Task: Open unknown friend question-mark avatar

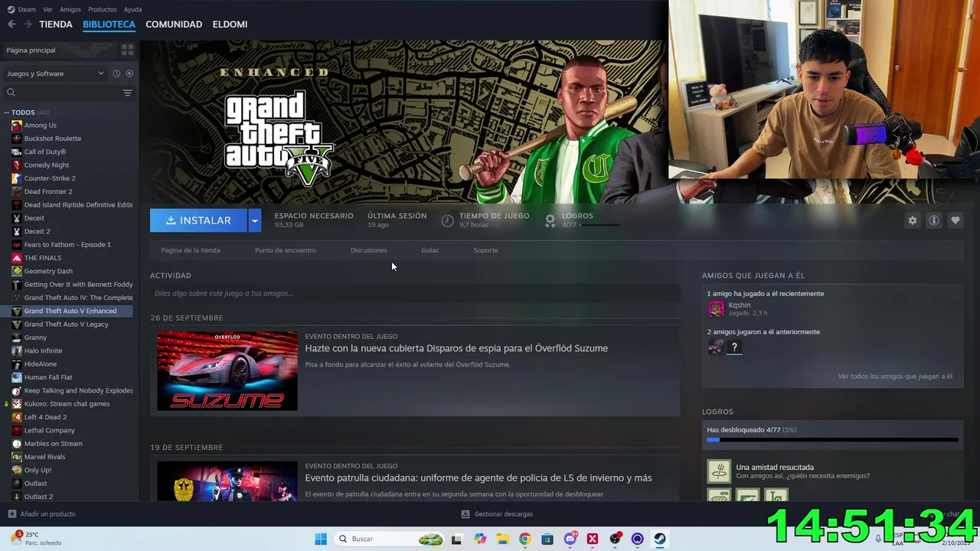Action: (x=734, y=347)
